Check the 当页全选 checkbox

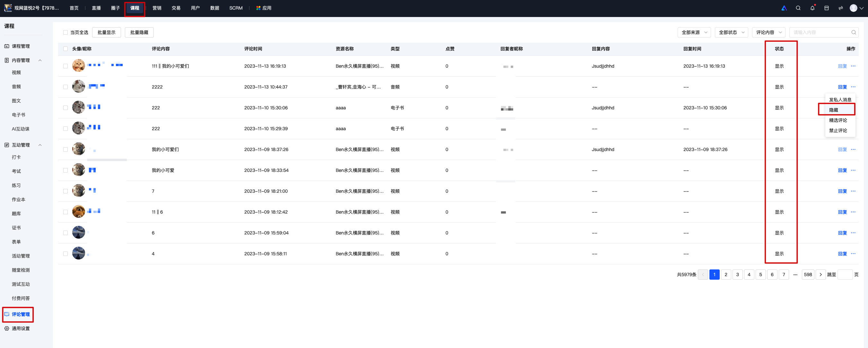[x=65, y=32]
